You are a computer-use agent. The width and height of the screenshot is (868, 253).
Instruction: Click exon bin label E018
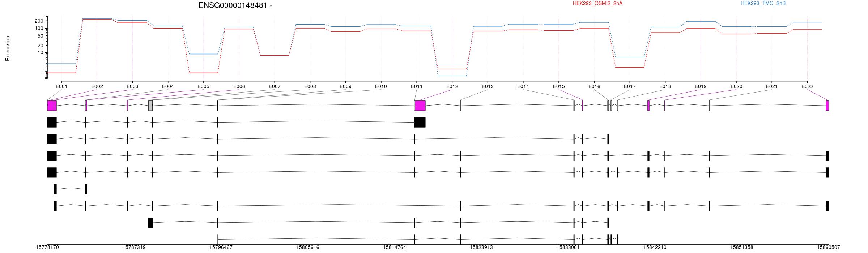click(x=665, y=86)
